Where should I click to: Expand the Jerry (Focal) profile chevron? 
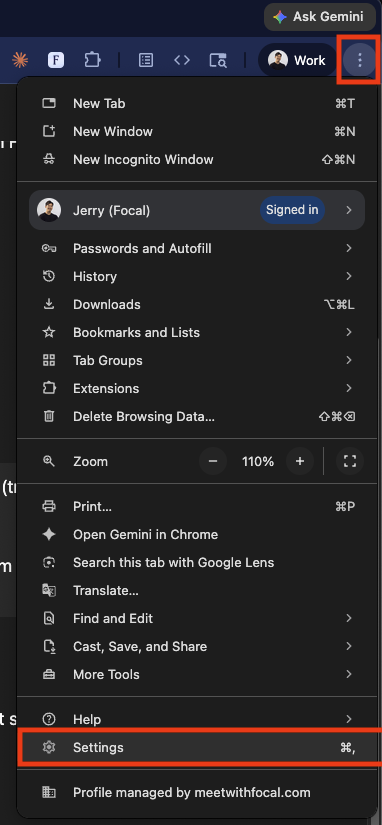point(348,210)
